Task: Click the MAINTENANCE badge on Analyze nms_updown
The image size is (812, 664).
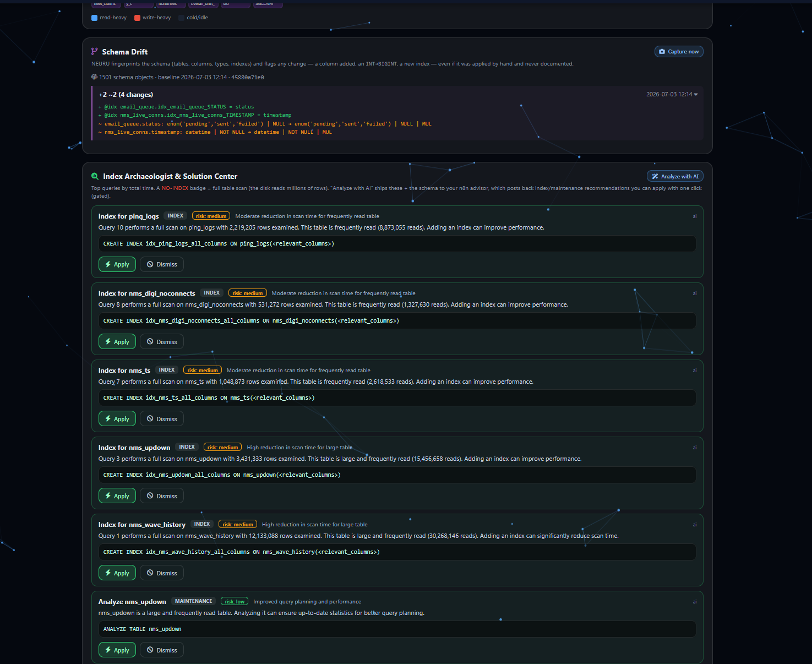Action: point(194,601)
